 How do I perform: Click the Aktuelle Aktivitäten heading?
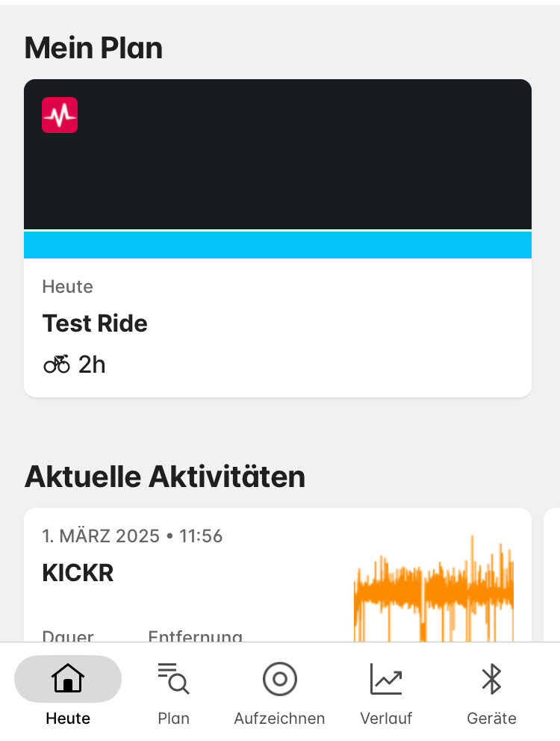point(165,477)
